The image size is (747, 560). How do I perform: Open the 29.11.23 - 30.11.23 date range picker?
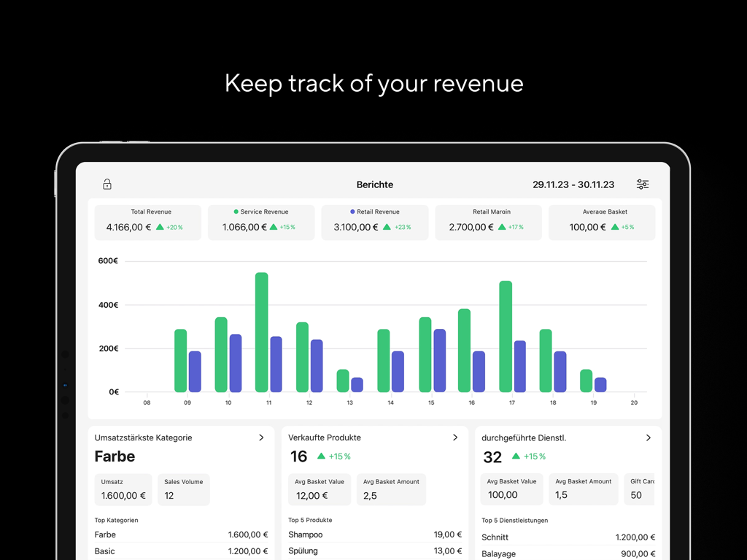tap(574, 184)
